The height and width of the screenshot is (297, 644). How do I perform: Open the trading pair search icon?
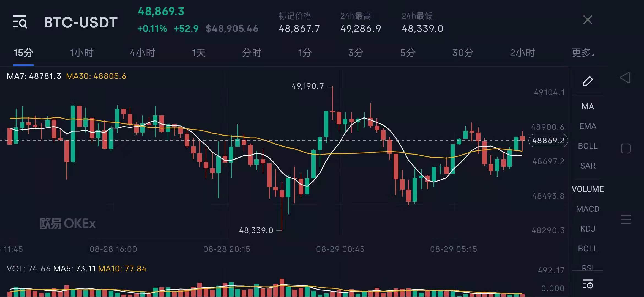20,22
